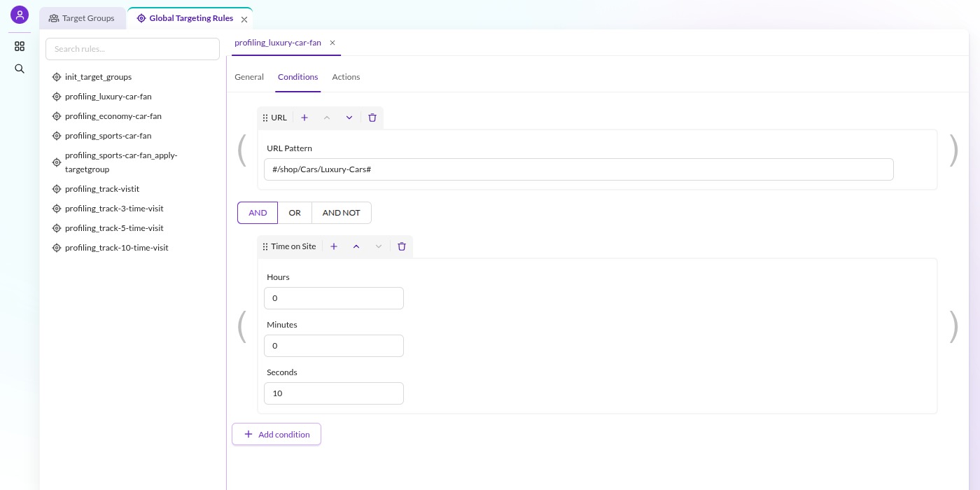This screenshot has height=490, width=980.
Task: Click the disabled up chevron on URL
Action: pyautogui.click(x=327, y=118)
